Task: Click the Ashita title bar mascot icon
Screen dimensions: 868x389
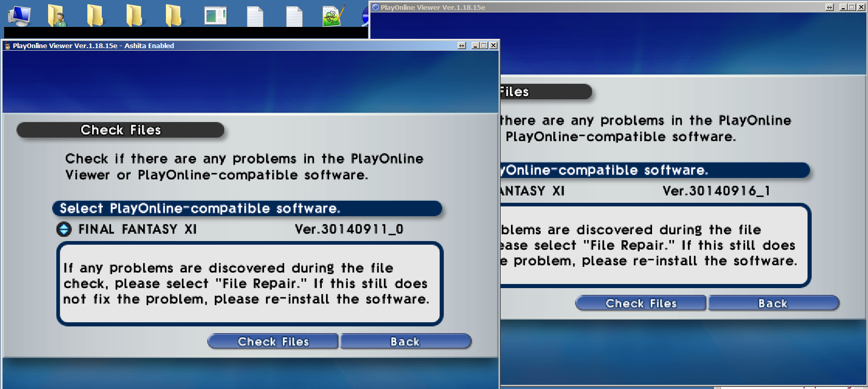Action: (x=7, y=46)
